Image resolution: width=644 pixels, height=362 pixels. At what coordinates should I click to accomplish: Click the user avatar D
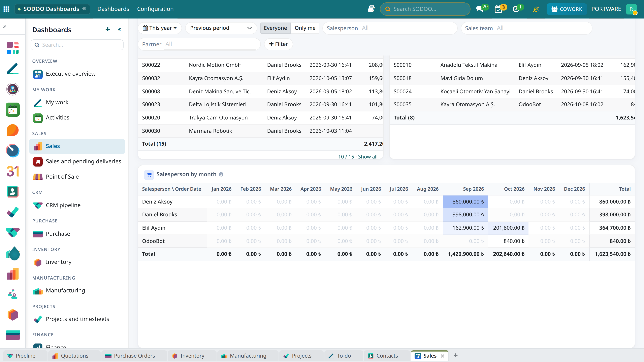click(632, 9)
